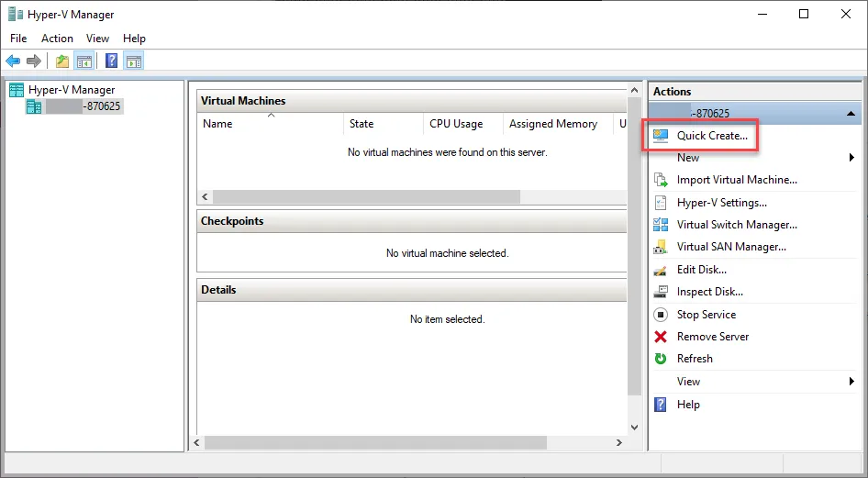Expand the New submenu arrow
Image resolution: width=868 pixels, height=478 pixels.
(852, 158)
